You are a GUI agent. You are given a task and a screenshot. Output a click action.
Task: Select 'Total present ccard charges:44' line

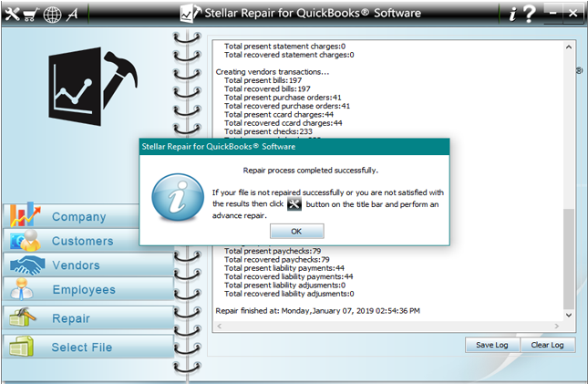pos(279,115)
